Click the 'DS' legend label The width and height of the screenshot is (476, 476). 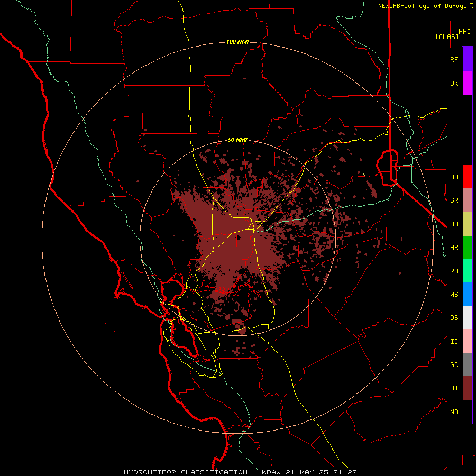[x=454, y=317]
